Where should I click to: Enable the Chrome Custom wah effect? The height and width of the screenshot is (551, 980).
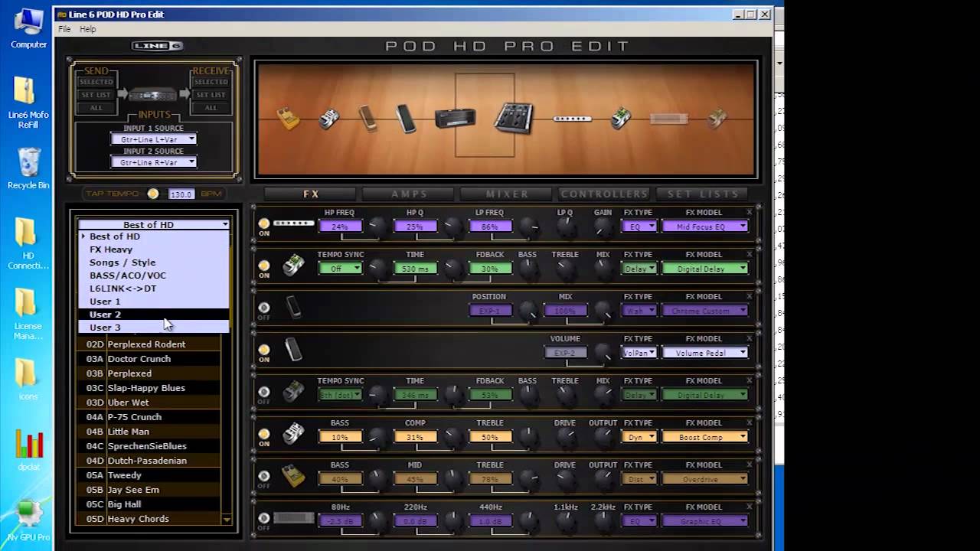click(264, 308)
